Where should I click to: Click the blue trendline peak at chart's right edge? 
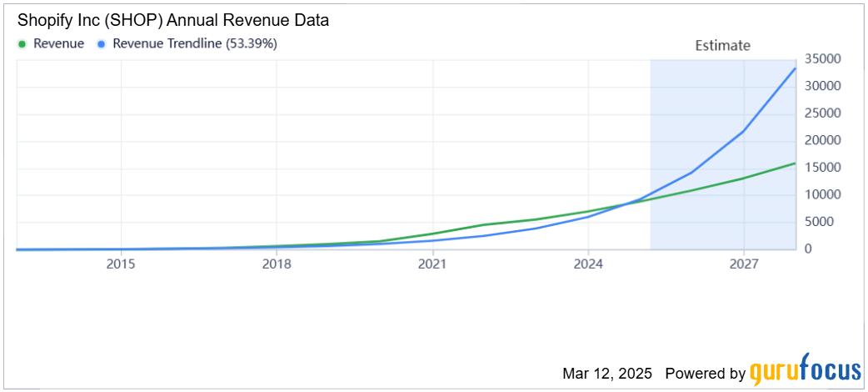click(x=796, y=68)
